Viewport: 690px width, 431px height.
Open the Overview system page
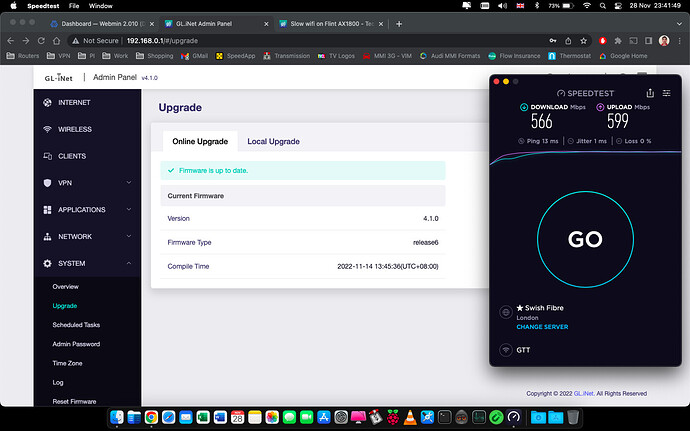coord(66,287)
